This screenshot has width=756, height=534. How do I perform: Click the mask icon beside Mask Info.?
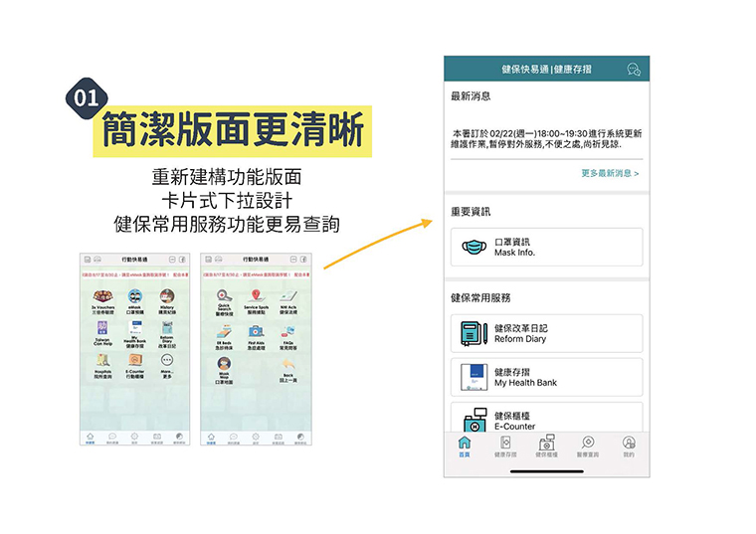point(474,248)
